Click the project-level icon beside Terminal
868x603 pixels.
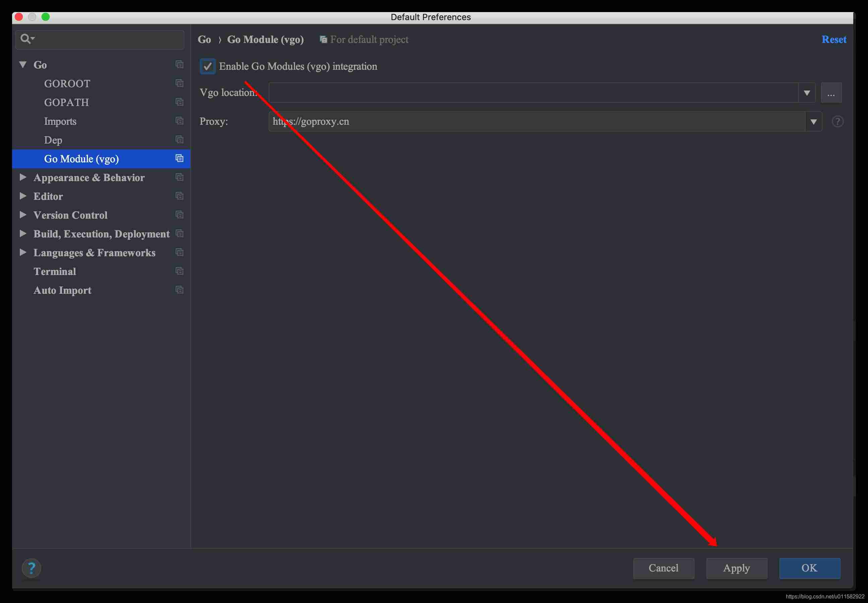[180, 271]
